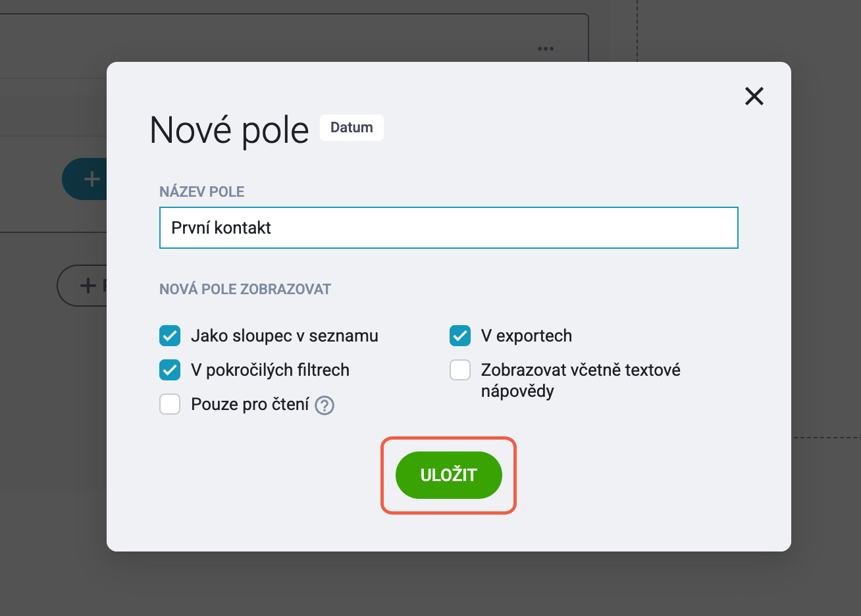The height and width of the screenshot is (616, 861).
Task: Save the field with ULOŽIT
Action: pyautogui.click(x=449, y=475)
